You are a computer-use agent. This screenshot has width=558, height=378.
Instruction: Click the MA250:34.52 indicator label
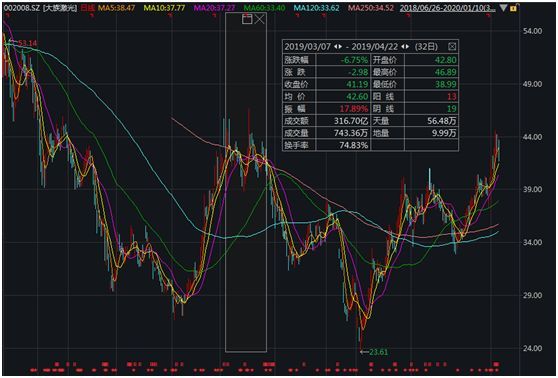click(371, 7)
